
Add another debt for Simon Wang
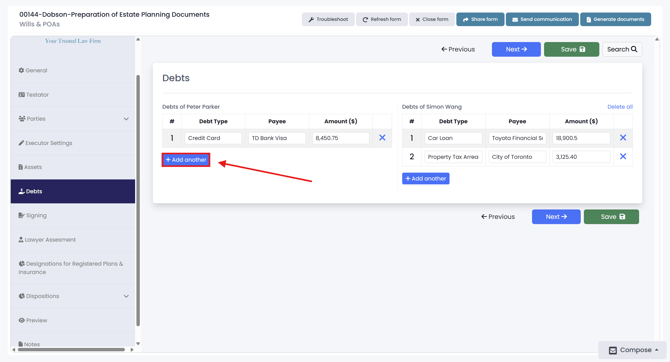pyautogui.click(x=426, y=179)
